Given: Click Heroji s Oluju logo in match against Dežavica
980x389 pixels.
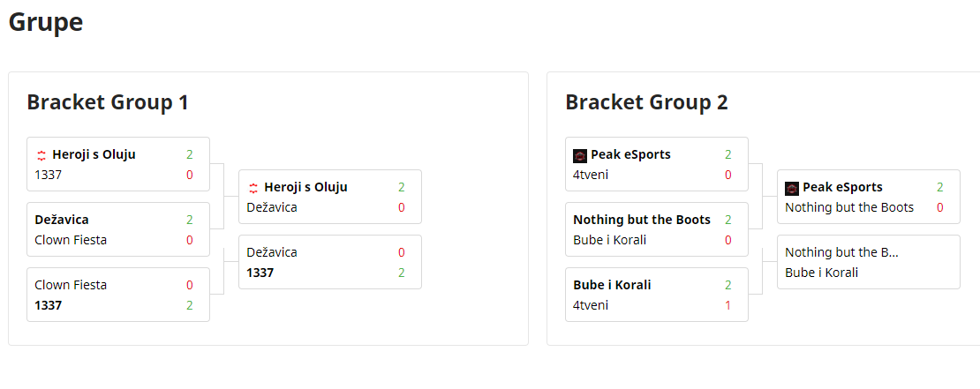Looking at the screenshot, I should (253, 188).
